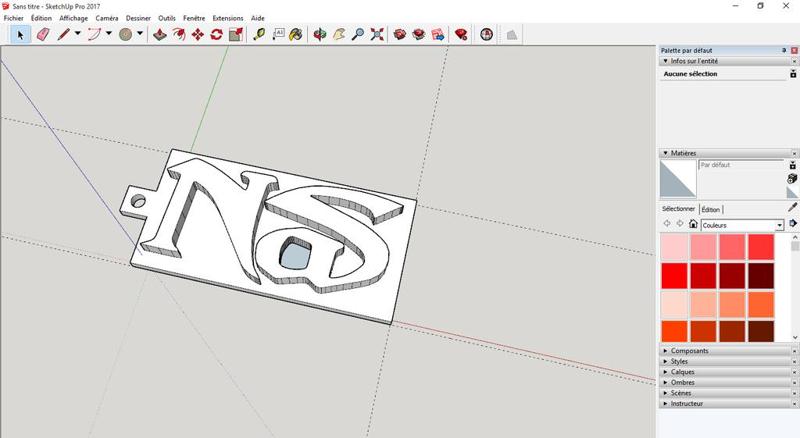
Task: Choose the Pan hand tool
Action: point(339,35)
